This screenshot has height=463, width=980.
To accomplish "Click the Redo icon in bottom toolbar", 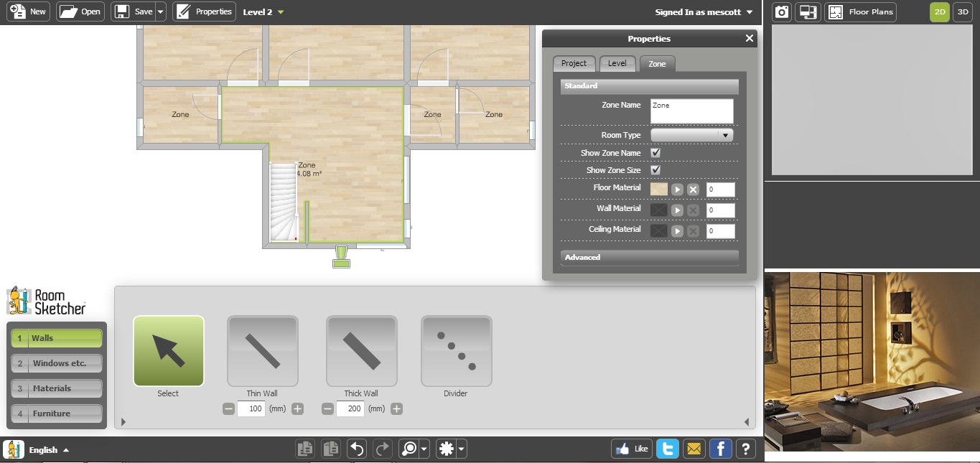I will (x=383, y=448).
